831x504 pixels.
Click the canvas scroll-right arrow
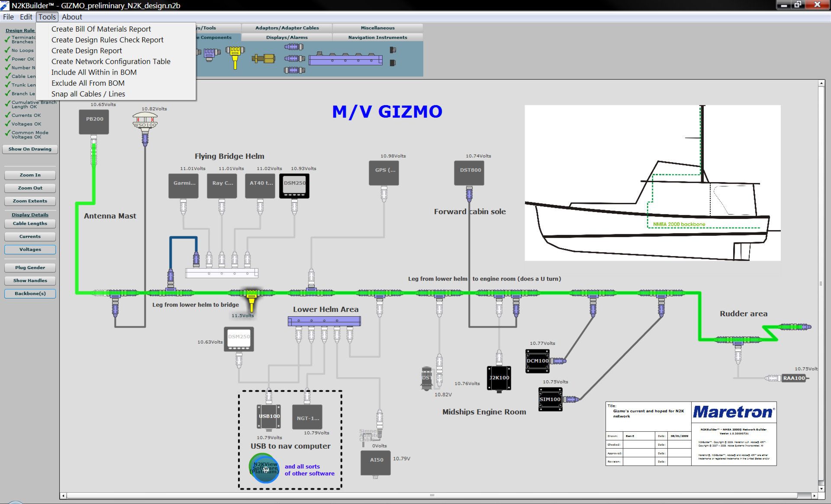[814, 496]
